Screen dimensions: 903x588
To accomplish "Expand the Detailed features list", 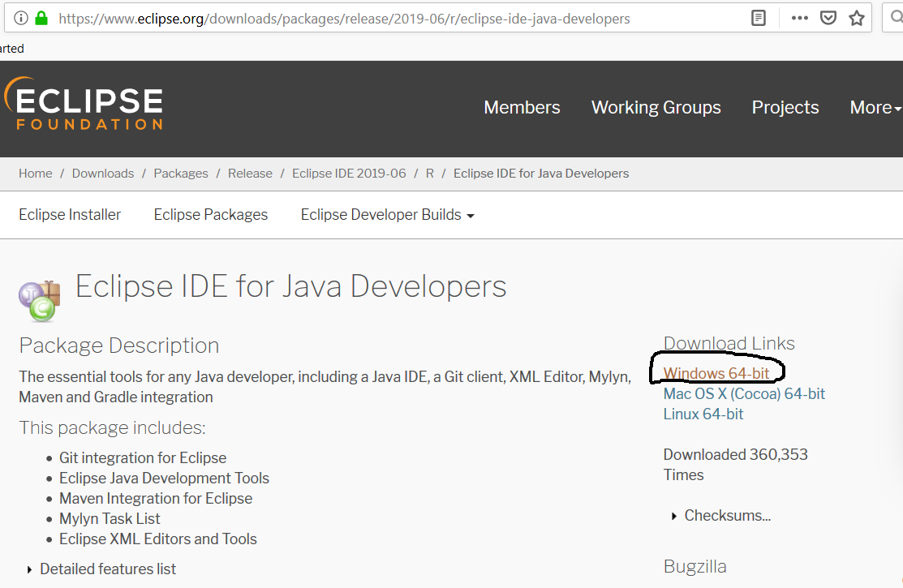I will (101, 569).
